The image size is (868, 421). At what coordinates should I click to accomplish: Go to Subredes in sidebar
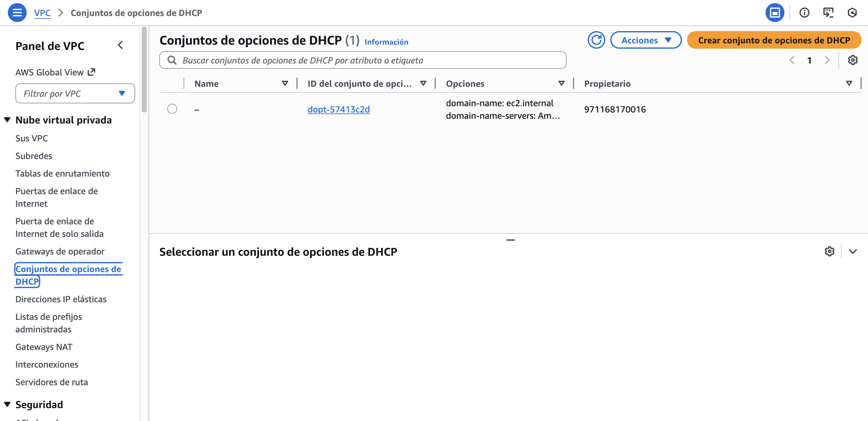[34, 156]
